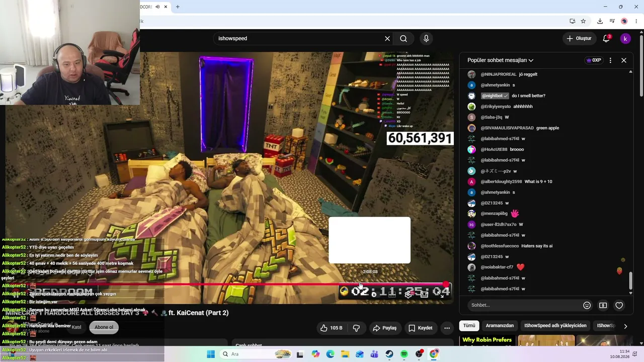Start voice search with the microphone
This screenshot has height=362, width=644.
pyautogui.click(x=426, y=39)
